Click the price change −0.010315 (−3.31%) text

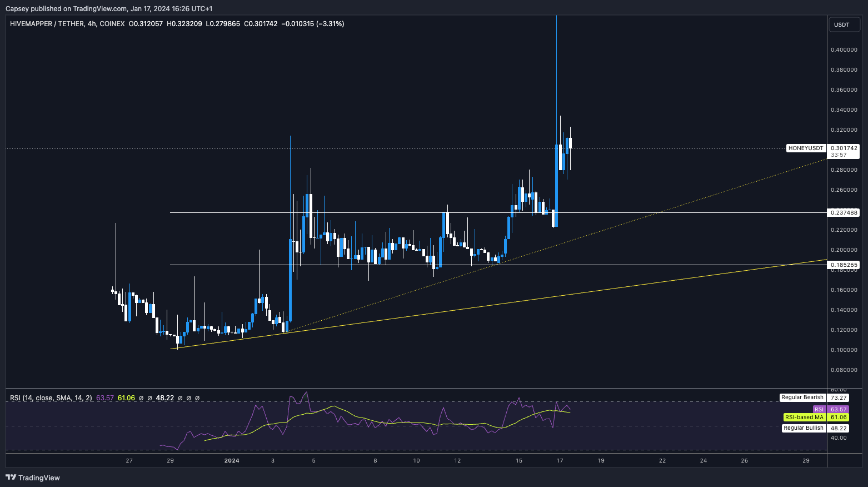312,24
